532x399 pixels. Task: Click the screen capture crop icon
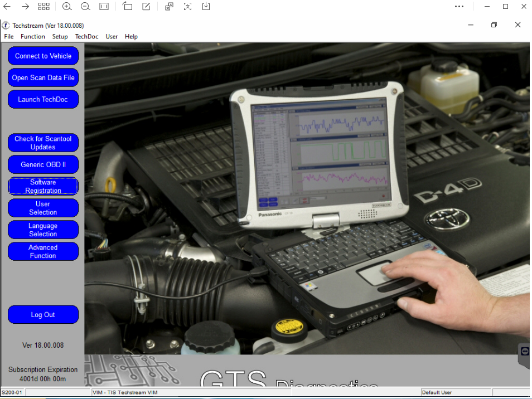pos(187,7)
